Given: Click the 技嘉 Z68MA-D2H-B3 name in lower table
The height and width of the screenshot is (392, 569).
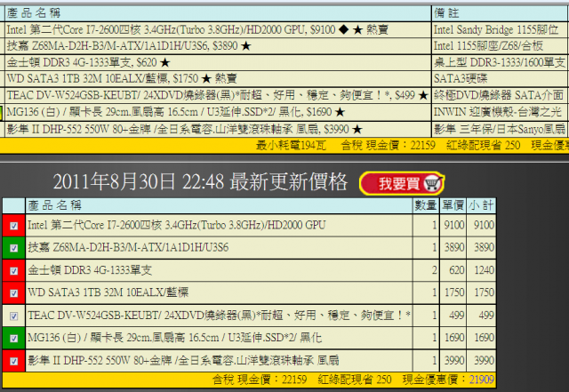Looking at the screenshot, I should click(128, 248).
